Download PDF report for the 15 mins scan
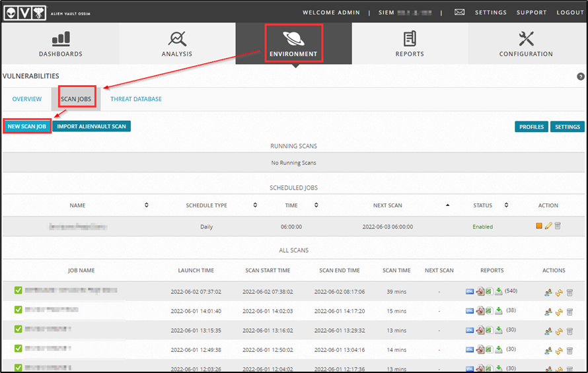 (x=480, y=310)
